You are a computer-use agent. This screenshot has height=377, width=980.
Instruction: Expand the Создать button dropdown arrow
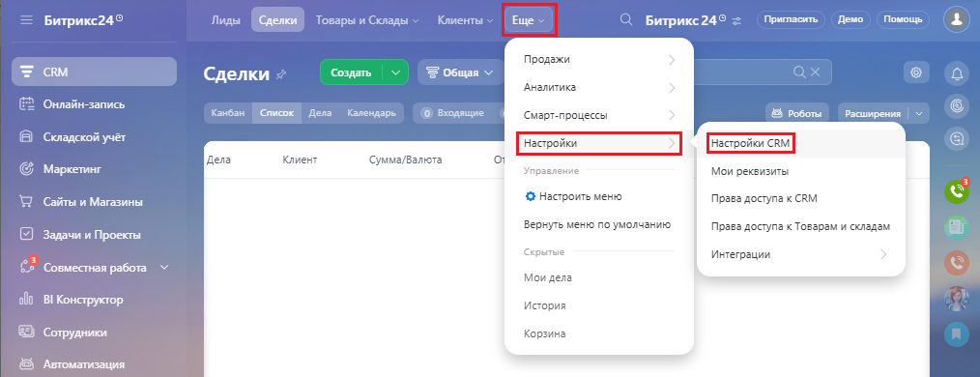pyautogui.click(x=395, y=72)
